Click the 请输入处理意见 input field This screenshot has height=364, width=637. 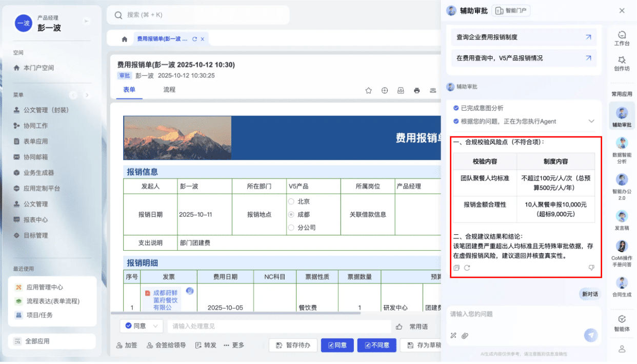click(280, 326)
